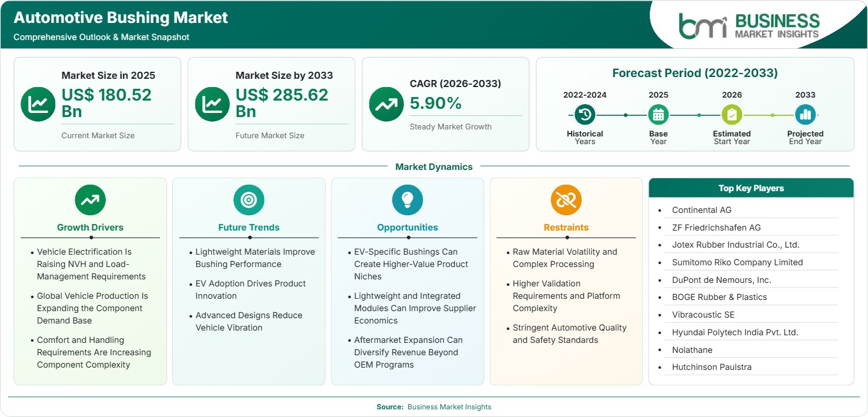Select Vibracoustic SE in the list
This screenshot has height=417, width=868.
[703, 315]
